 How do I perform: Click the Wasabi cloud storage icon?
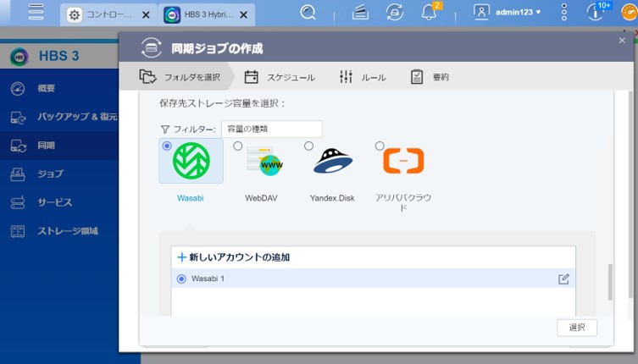tap(191, 162)
